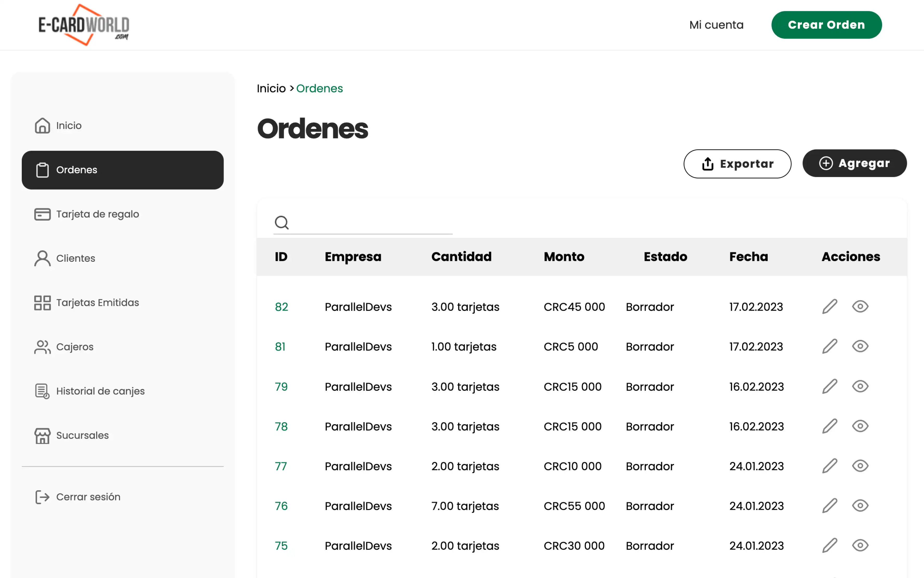View order 75 with the eye icon
The height and width of the screenshot is (578, 924).
coord(860,546)
